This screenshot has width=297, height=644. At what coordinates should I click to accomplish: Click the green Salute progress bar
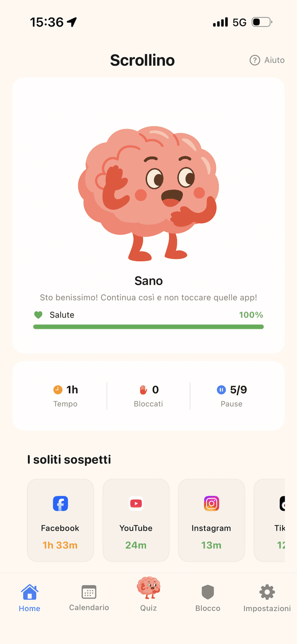pyautogui.click(x=148, y=327)
